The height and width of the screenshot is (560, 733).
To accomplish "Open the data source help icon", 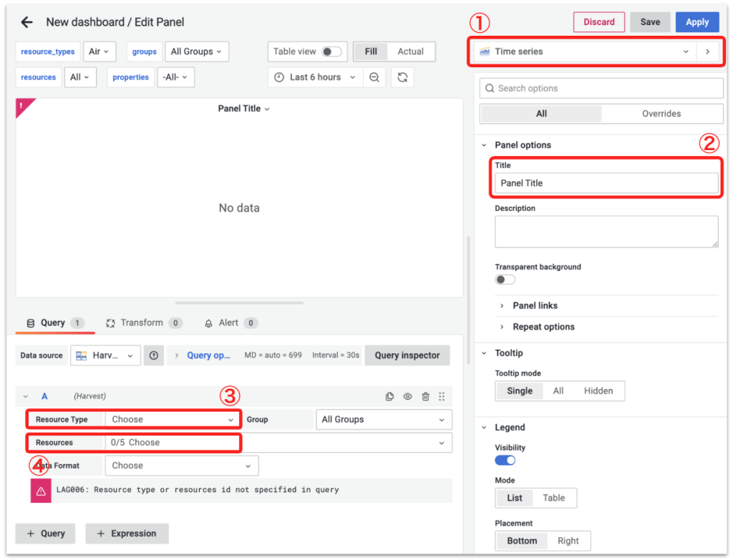I will 154,355.
